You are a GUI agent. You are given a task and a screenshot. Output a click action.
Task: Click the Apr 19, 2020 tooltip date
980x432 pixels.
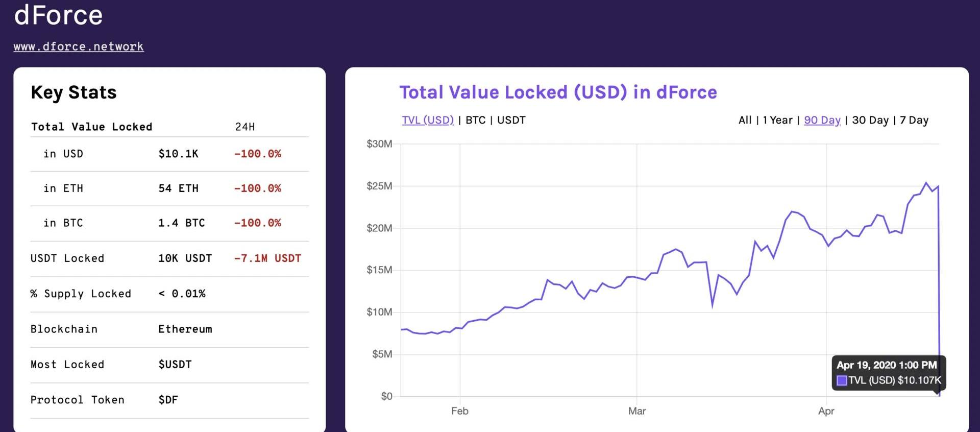pyautogui.click(x=887, y=365)
